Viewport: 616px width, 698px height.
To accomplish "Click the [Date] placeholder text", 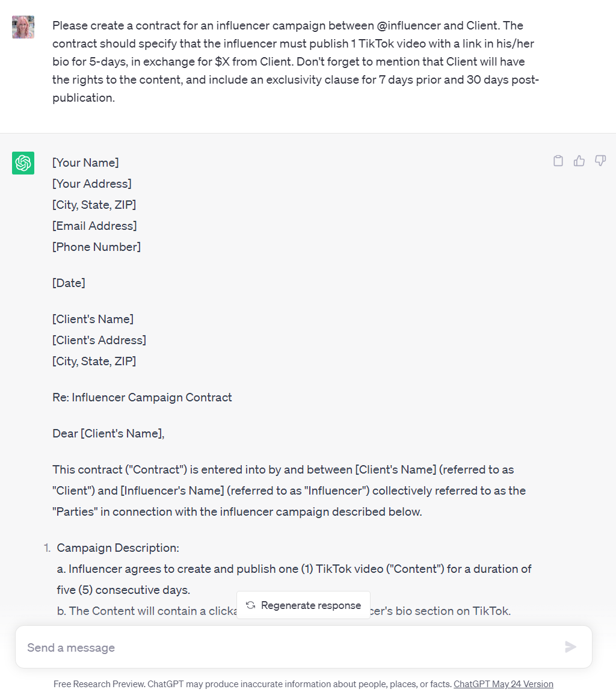I will coord(69,283).
